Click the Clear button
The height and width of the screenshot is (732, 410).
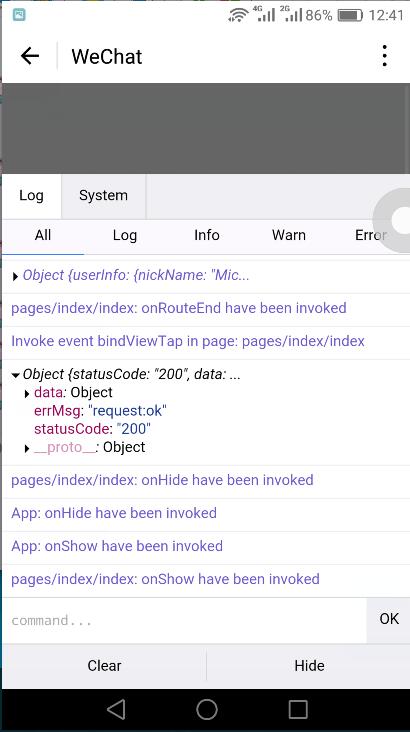[x=104, y=666]
